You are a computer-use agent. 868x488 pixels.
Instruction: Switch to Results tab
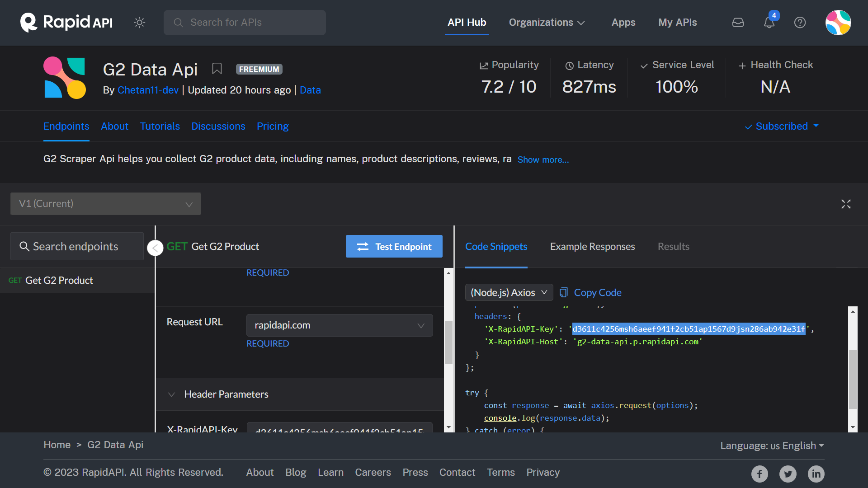(x=673, y=246)
